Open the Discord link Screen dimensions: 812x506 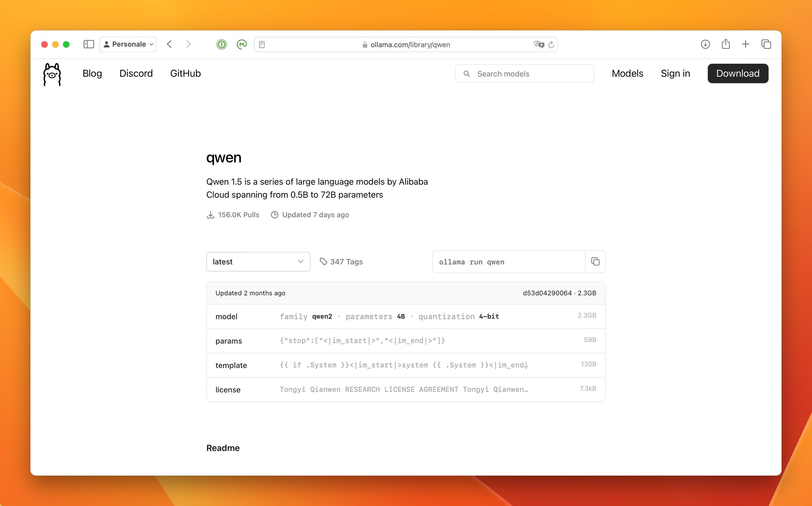136,73
